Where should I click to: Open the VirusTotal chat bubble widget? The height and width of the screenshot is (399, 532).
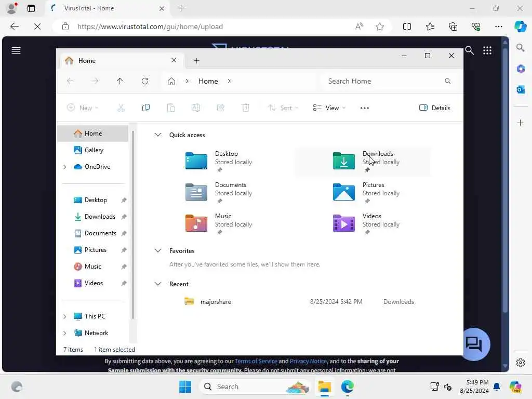[475, 344]
